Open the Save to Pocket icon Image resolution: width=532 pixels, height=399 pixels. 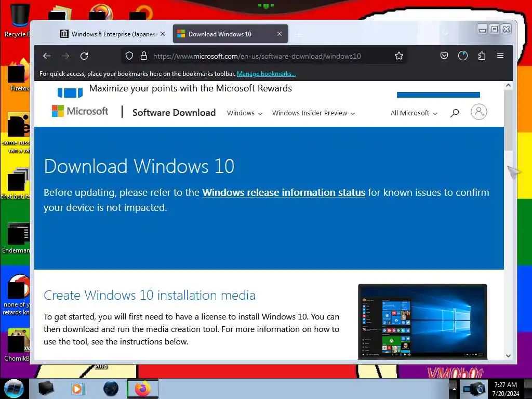point(444,56)
